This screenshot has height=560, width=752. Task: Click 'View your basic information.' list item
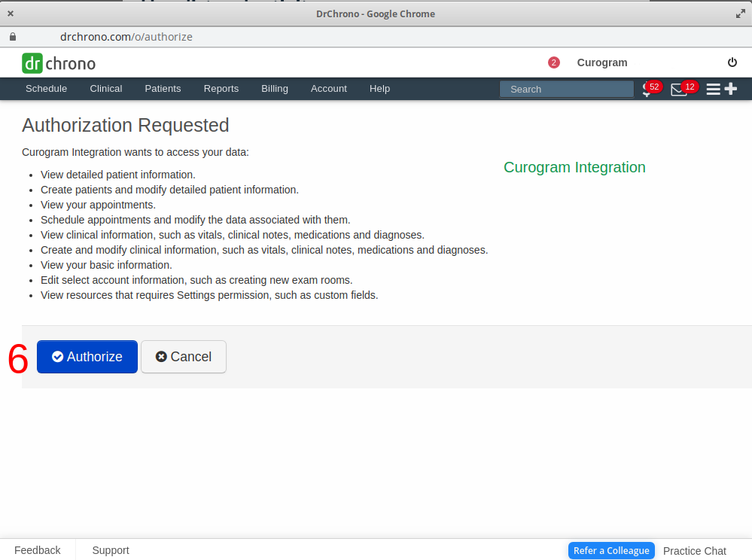point(106,265)
